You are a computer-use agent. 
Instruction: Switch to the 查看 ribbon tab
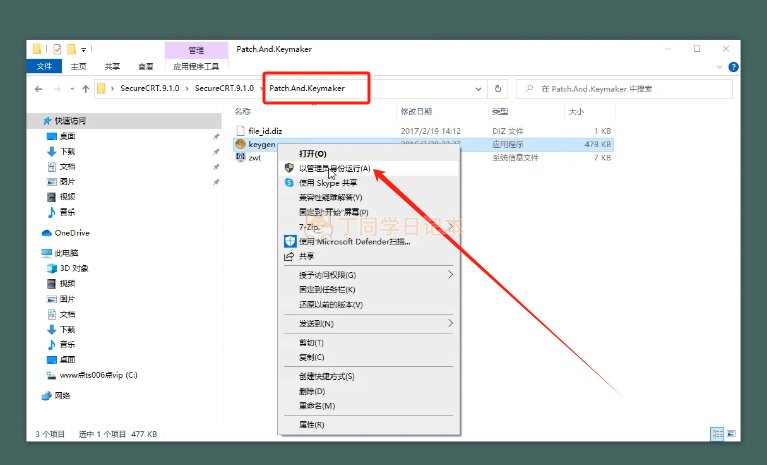coord(146,66)
